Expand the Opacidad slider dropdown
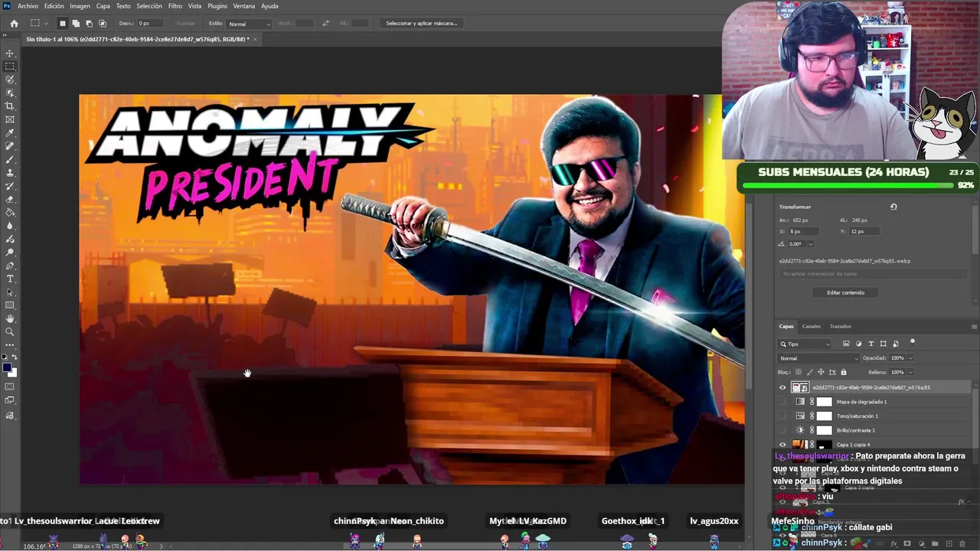Viewport: 980px width, 551px height. coord(910,358)
